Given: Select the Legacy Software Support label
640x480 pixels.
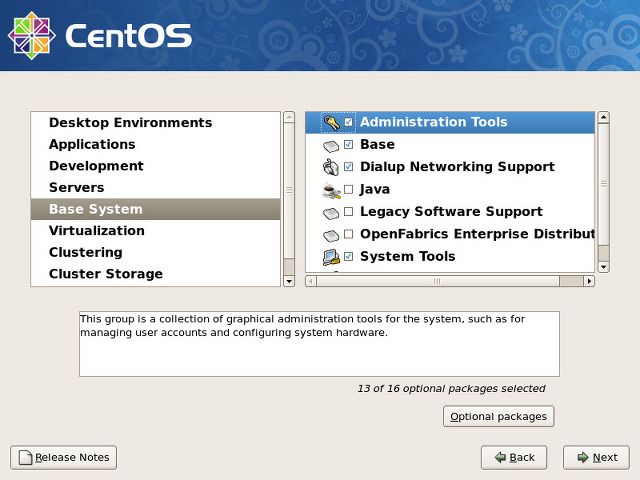Looking at the screenshot, I should pos(451,211).
